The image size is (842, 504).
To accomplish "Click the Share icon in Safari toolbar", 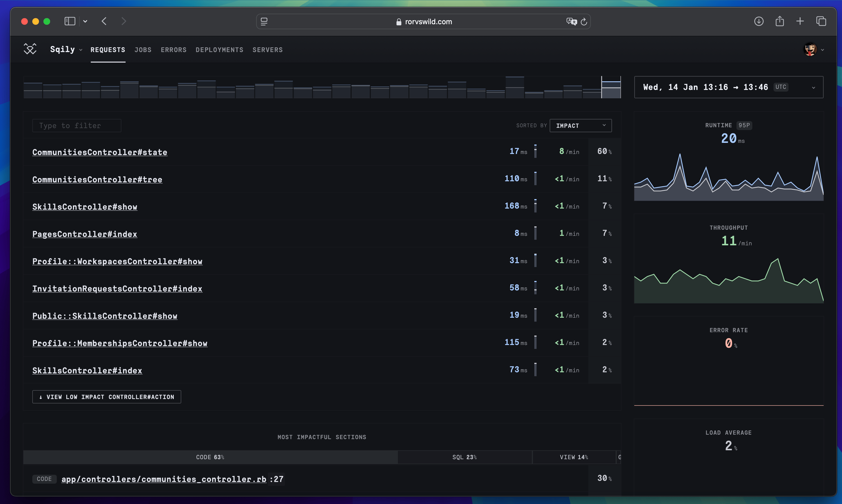I will click(x=780, y=21).
